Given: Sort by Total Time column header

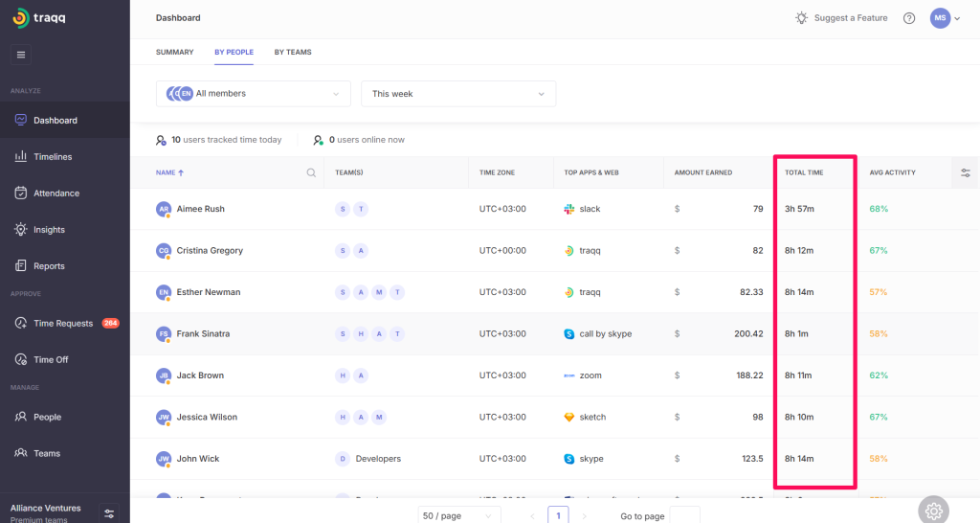Looking at the screenshot, I should [804, 172].
